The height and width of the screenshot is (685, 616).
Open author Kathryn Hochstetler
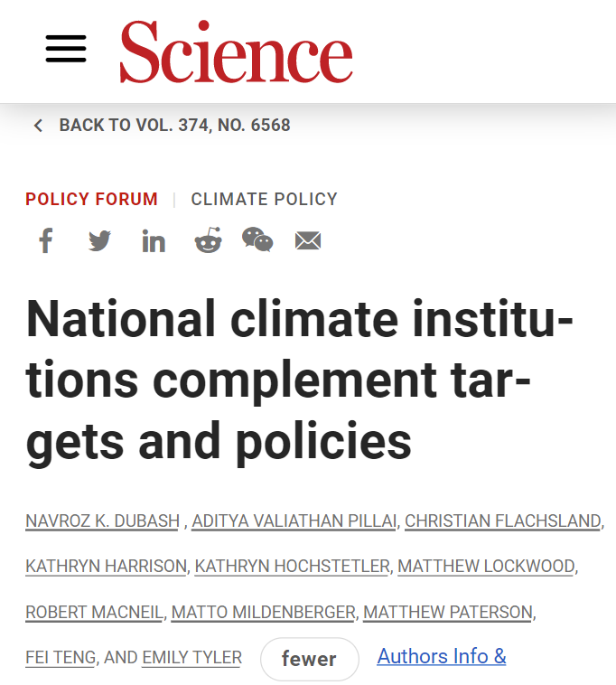pyautogui.click(x=292, y=567)
